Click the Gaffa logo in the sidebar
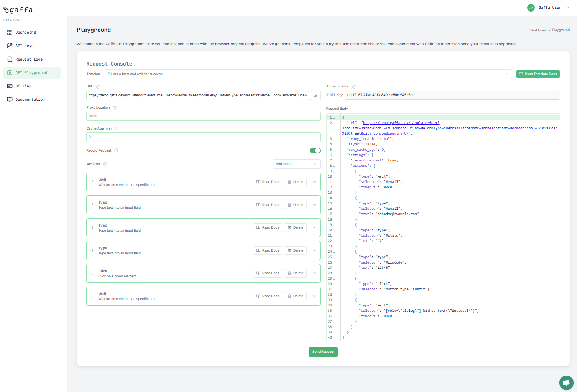577x392 pixels. (x=18, y=10)
